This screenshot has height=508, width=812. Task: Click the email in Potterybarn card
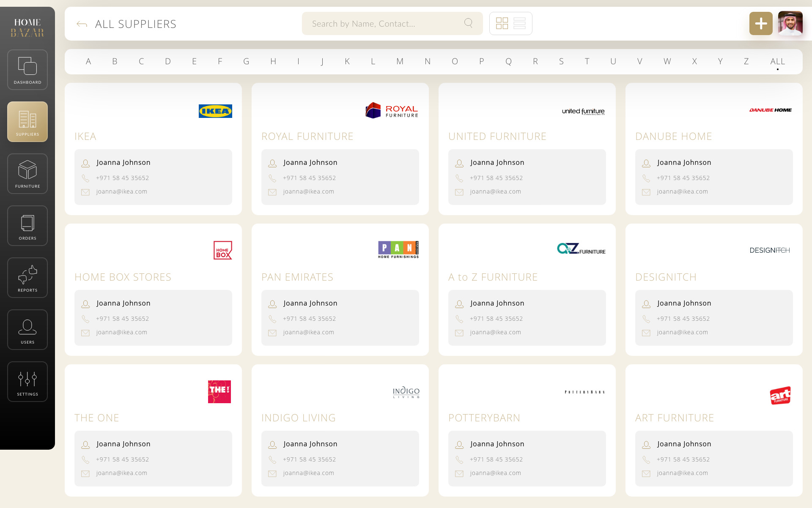[x=496, y=473]
